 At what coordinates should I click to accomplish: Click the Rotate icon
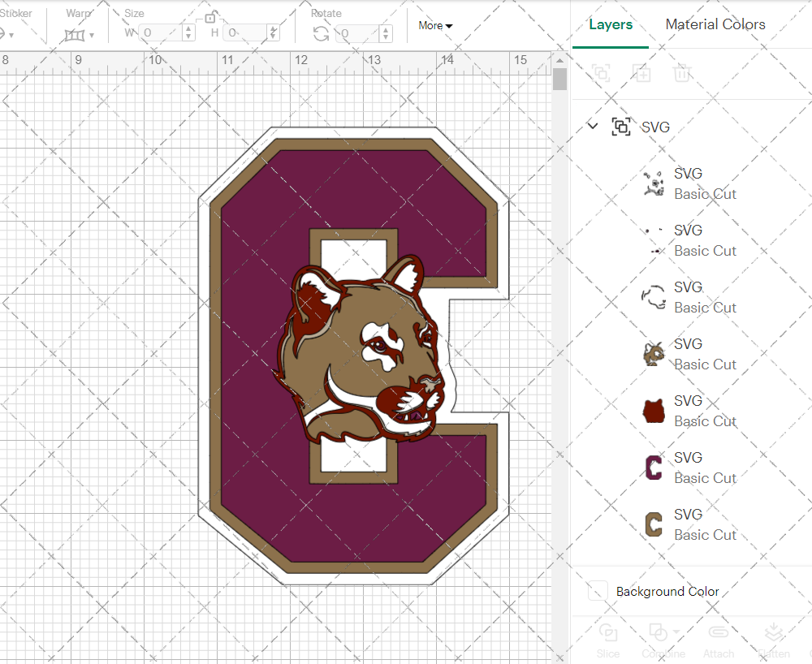pyautogui.click(x=321, y=34)
